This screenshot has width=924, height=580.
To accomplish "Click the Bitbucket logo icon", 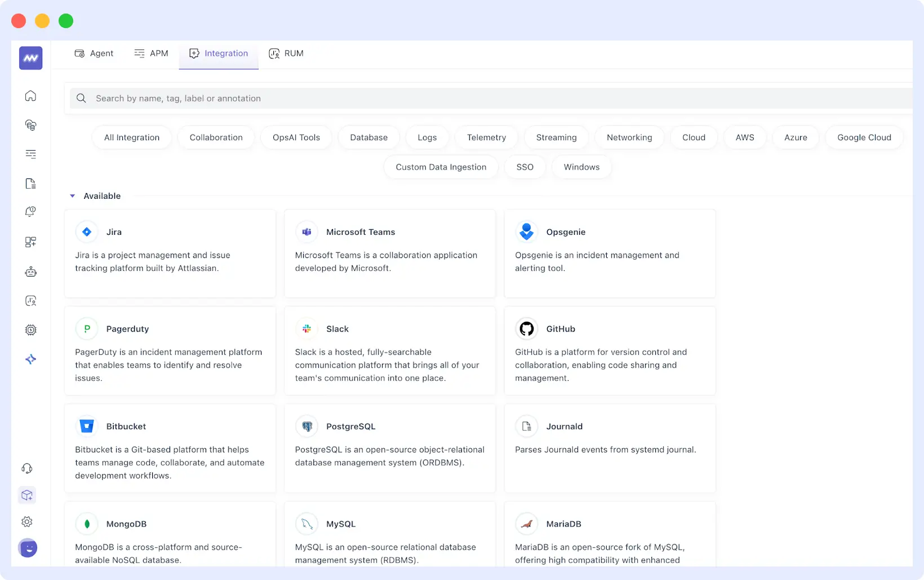I will pyautogui.click(x=87, y=426).
